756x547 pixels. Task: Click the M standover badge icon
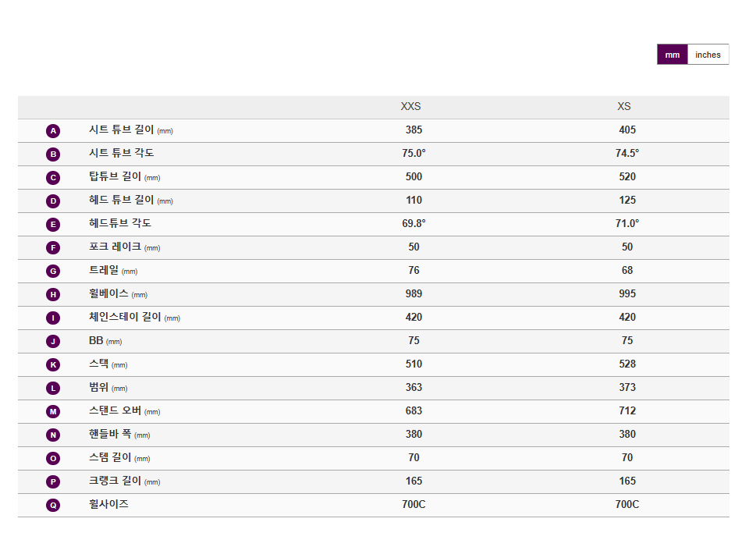click(53, 411)
